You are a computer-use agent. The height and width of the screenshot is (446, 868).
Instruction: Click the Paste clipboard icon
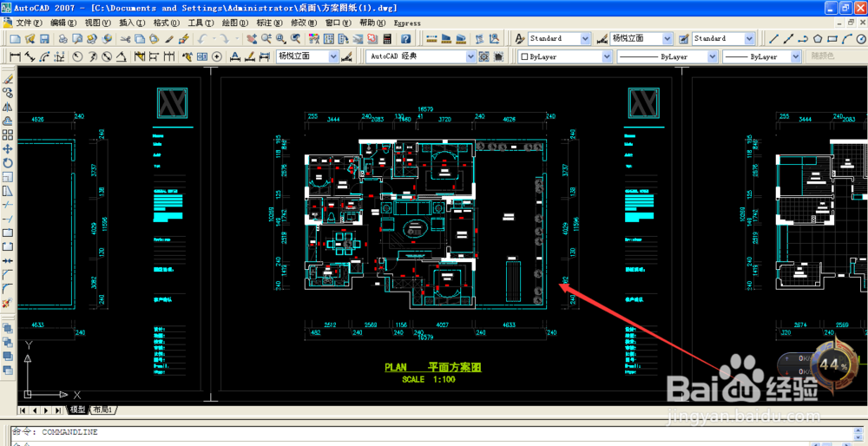[x=154, y=39]
